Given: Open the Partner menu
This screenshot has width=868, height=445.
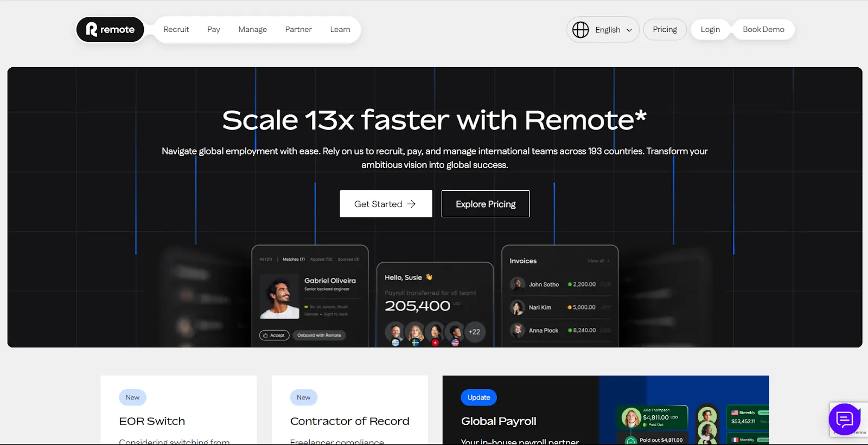Looking at the screenshot, I should click(298, 29).
